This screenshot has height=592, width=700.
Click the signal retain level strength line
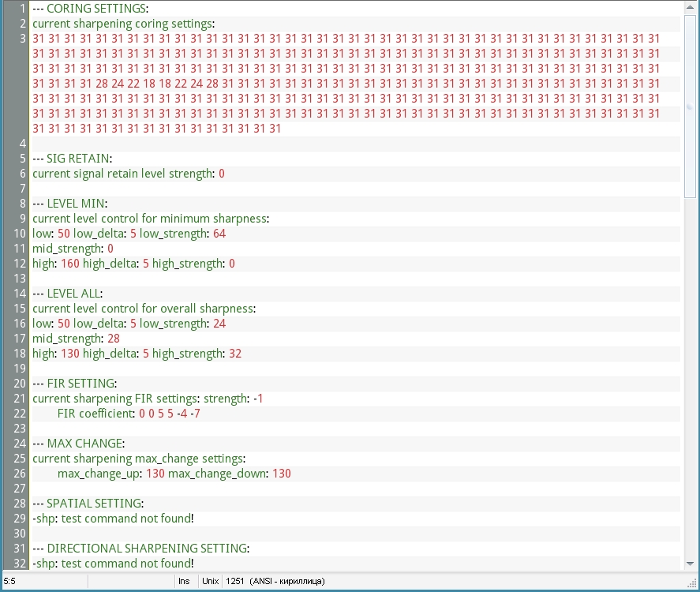coord(128,174)
